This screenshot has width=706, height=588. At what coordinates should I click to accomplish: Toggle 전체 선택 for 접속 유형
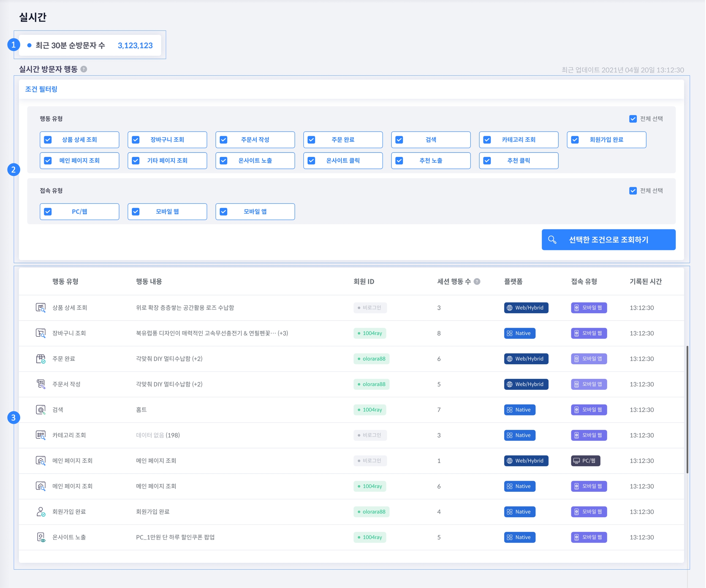pos(633,191)
